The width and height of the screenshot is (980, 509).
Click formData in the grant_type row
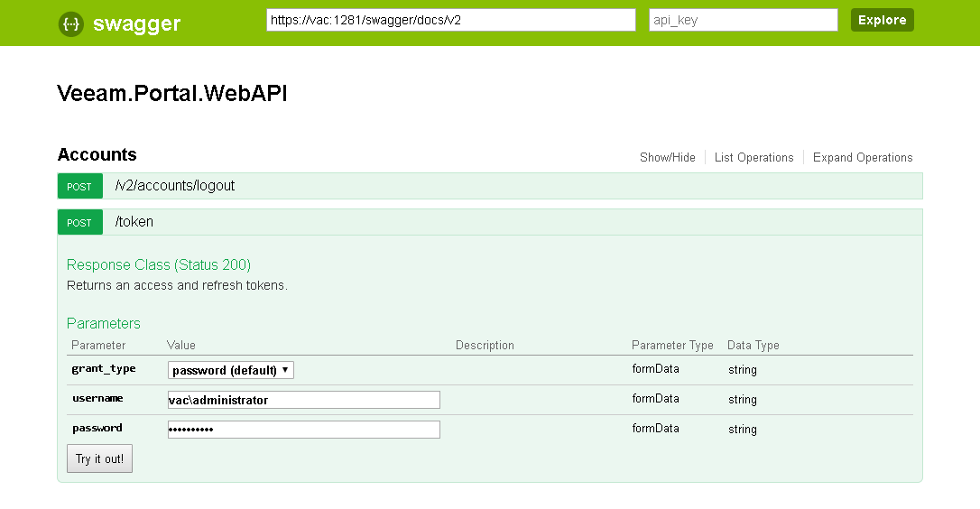coord(656,369)
